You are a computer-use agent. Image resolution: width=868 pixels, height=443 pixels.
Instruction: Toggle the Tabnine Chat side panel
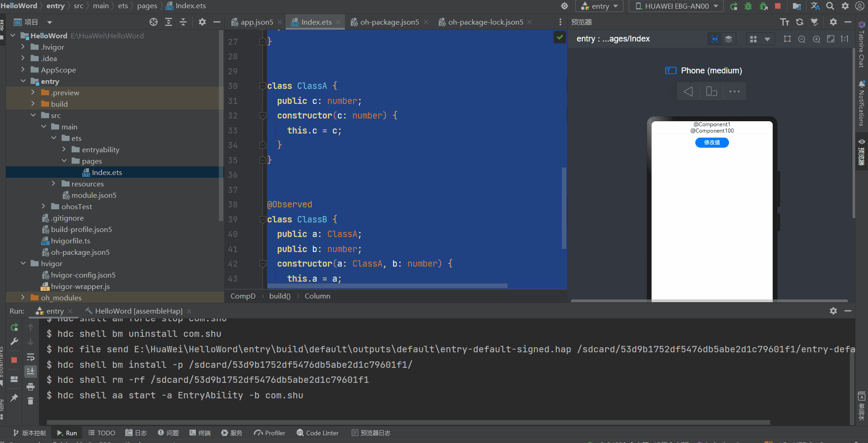pos(862,45)
